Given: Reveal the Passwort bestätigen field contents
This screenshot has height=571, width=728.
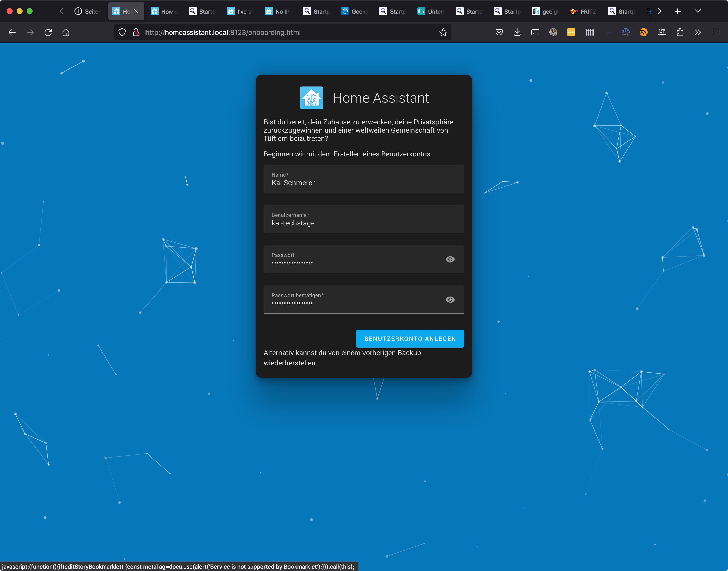Looking at the screenshot, I should (x=450, y=300).
